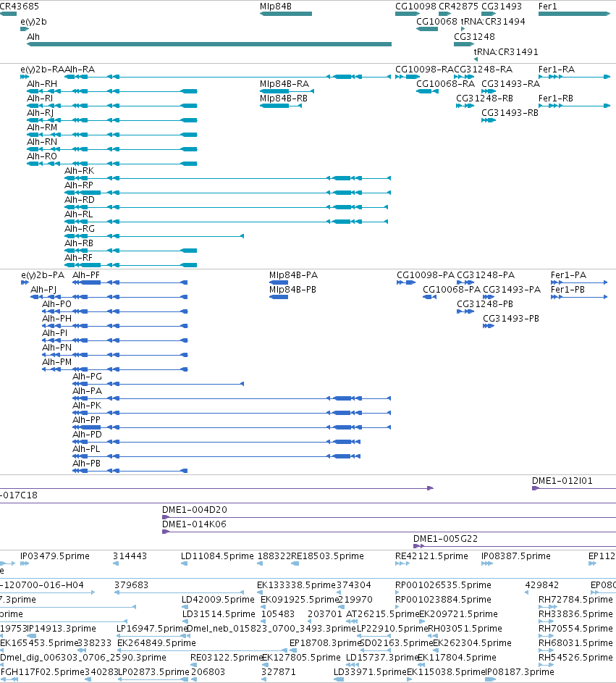Click the Alh-PD protein label
Screen dimensions: 616x683
click(87, 435)
